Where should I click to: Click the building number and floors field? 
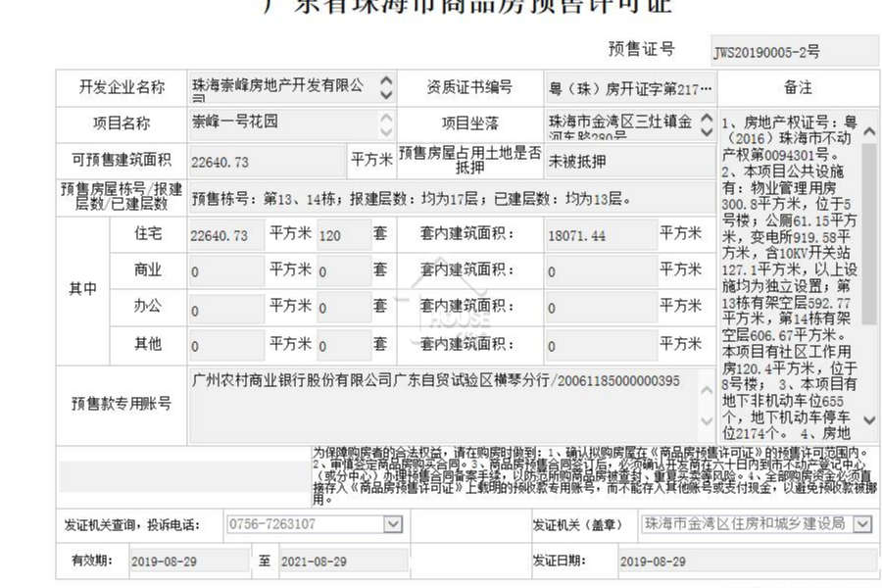pyautogui.click(x=452, y=198)
